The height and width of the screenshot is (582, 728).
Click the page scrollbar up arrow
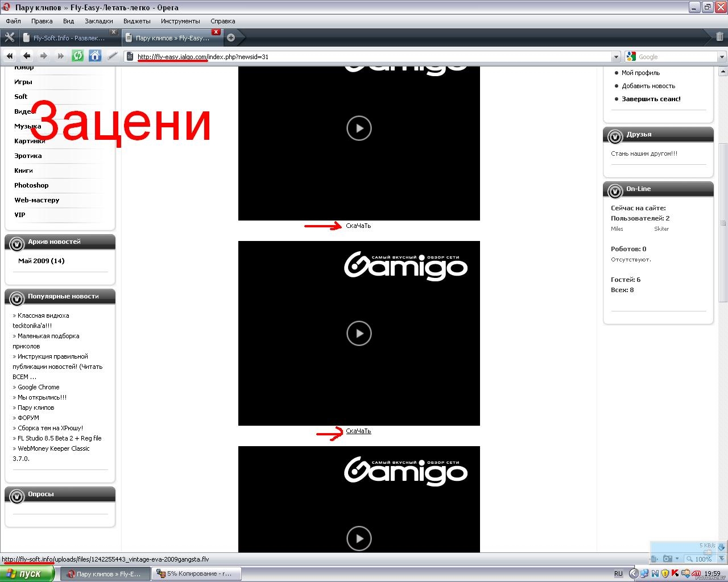[x=723, y=72]
